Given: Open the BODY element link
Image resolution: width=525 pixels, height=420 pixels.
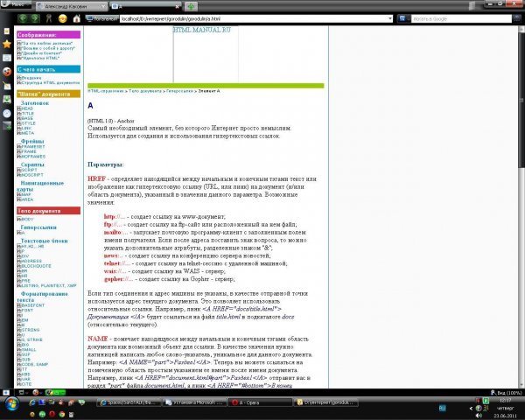Looking at the screenshot, I should [27, 220].
